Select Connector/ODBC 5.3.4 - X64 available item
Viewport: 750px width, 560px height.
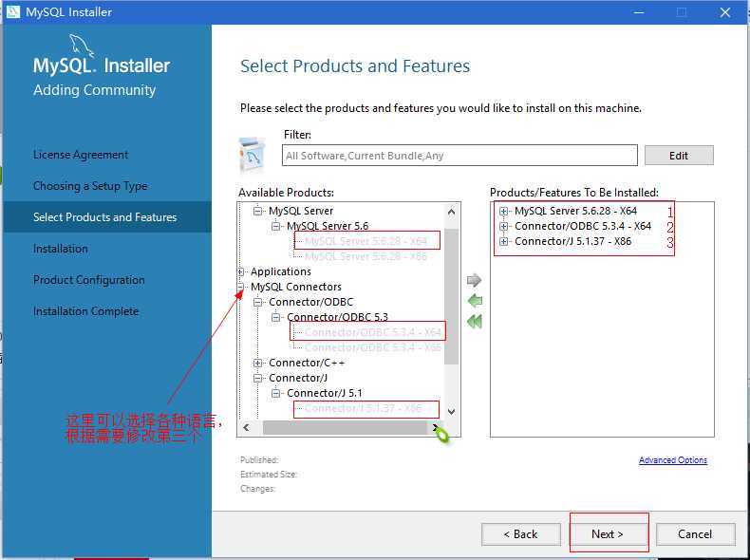pos(372,332)
